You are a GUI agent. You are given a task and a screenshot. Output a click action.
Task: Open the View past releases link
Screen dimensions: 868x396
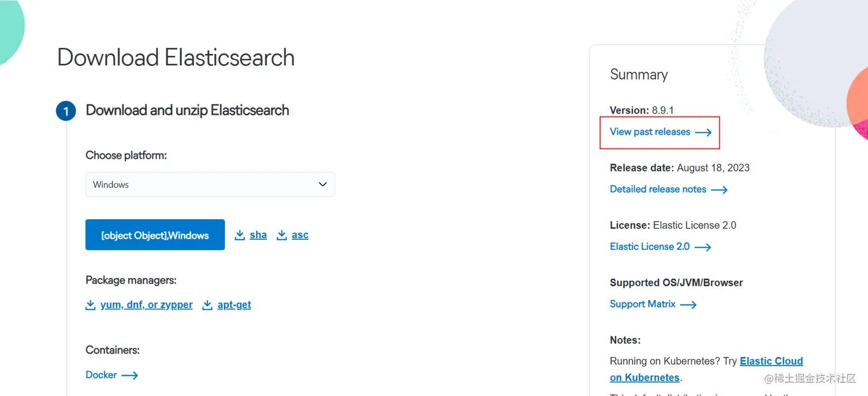point(649,132)
